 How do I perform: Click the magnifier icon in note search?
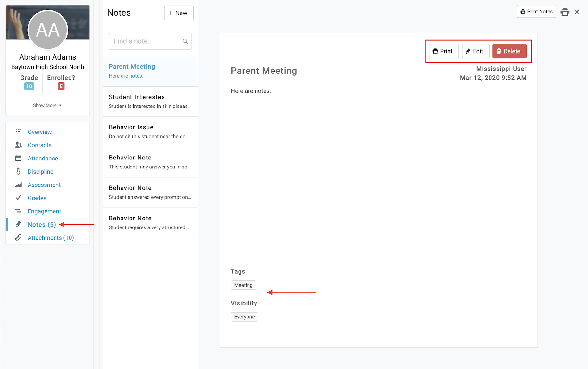(x=185, y=41)
